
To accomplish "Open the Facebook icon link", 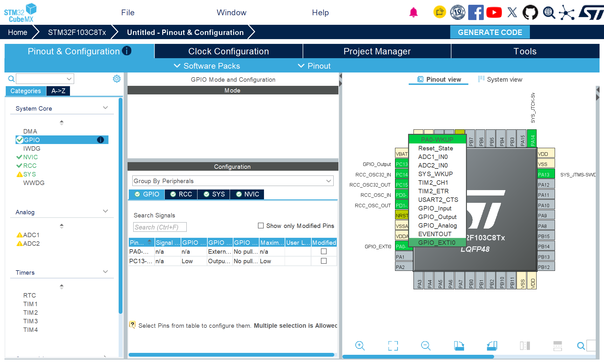I will click(476, 12).
